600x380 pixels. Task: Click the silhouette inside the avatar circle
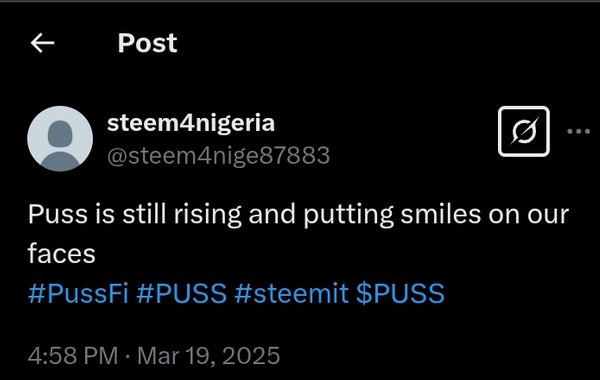point(60,145)
